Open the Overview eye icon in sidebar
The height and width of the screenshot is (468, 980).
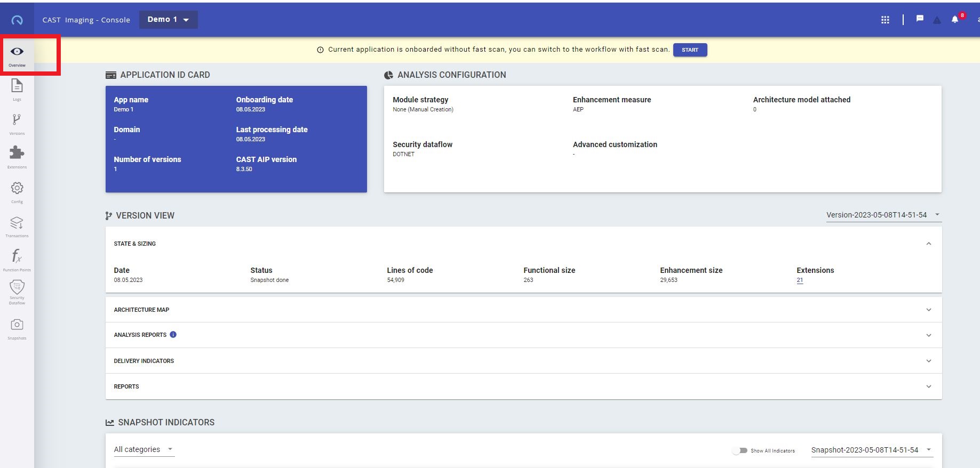[17, 52]
